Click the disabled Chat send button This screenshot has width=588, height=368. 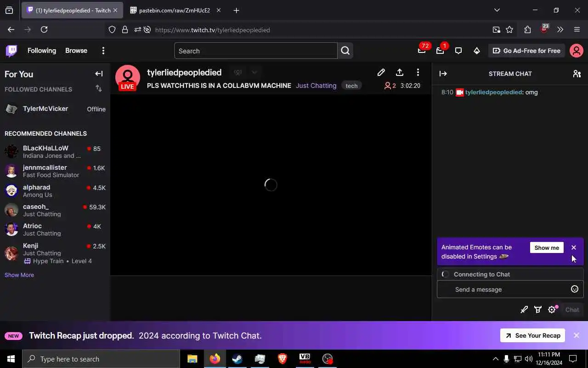tap(572, 310)
